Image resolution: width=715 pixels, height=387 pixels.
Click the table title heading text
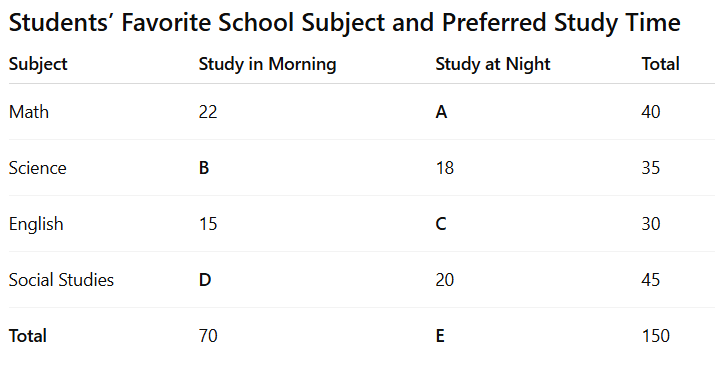[x=344, y=23]
